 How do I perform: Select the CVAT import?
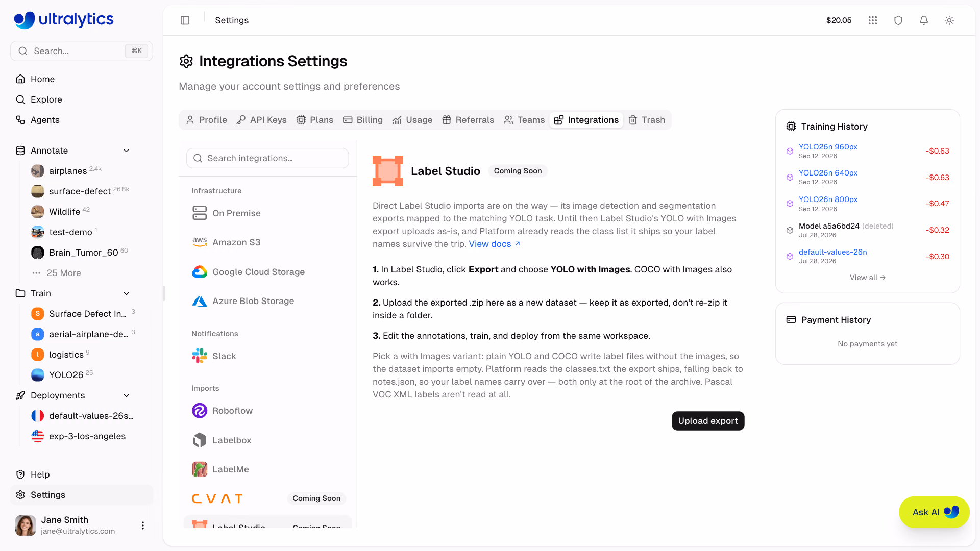pos(267,498)
